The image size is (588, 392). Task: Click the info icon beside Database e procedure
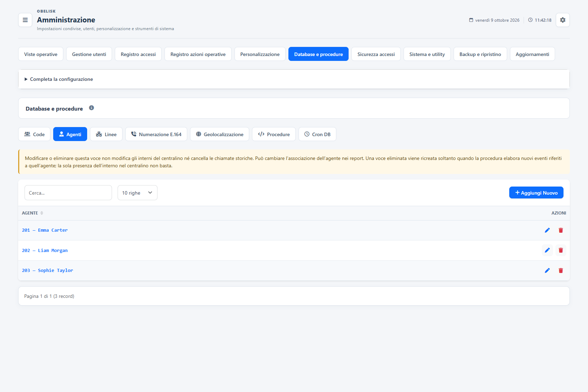click(91, 108)
